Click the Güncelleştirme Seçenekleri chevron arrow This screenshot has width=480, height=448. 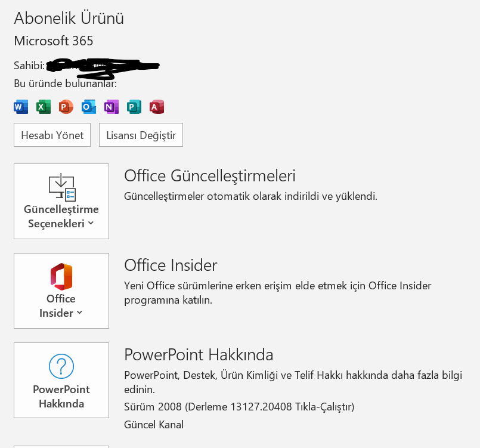click(x=91, y=223)
